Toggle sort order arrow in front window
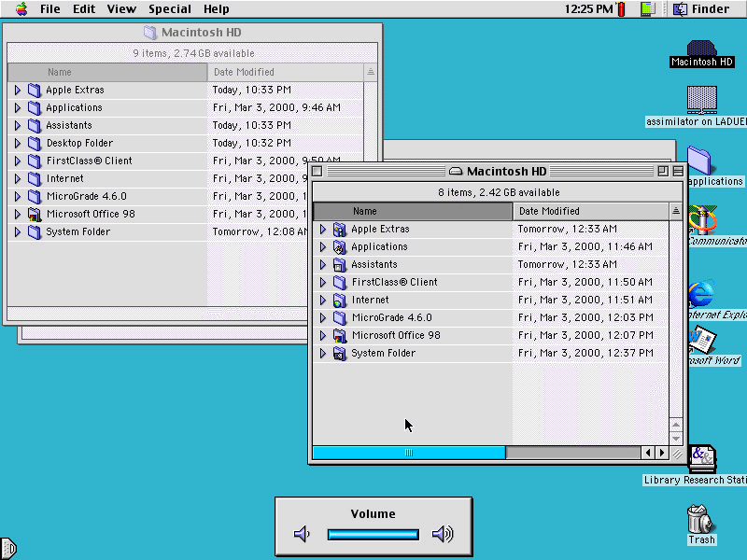 point(676,212)
